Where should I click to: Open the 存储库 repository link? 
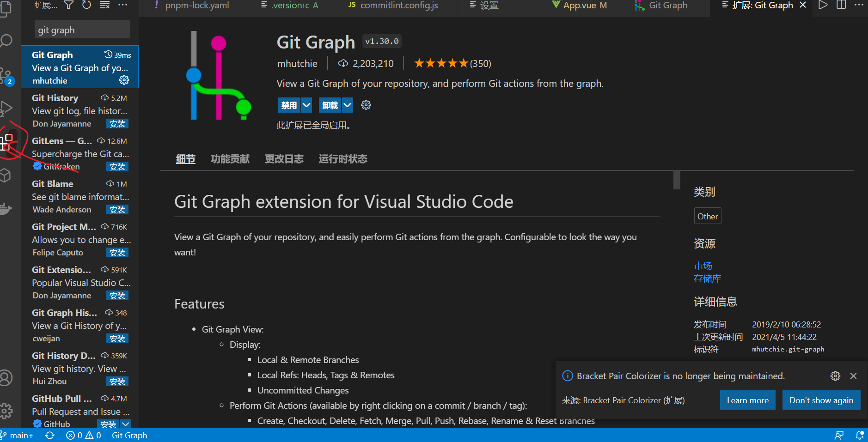(x=708, y=279)
